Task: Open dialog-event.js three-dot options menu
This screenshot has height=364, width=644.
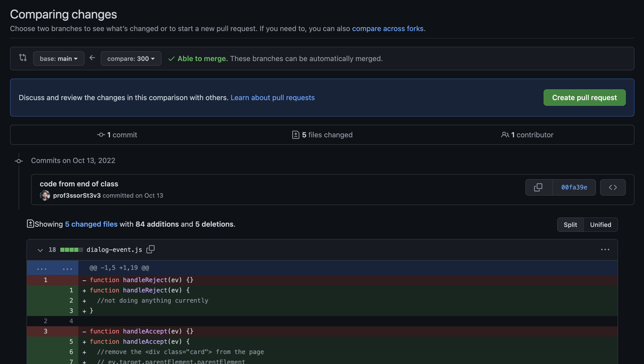Action: 605,250
